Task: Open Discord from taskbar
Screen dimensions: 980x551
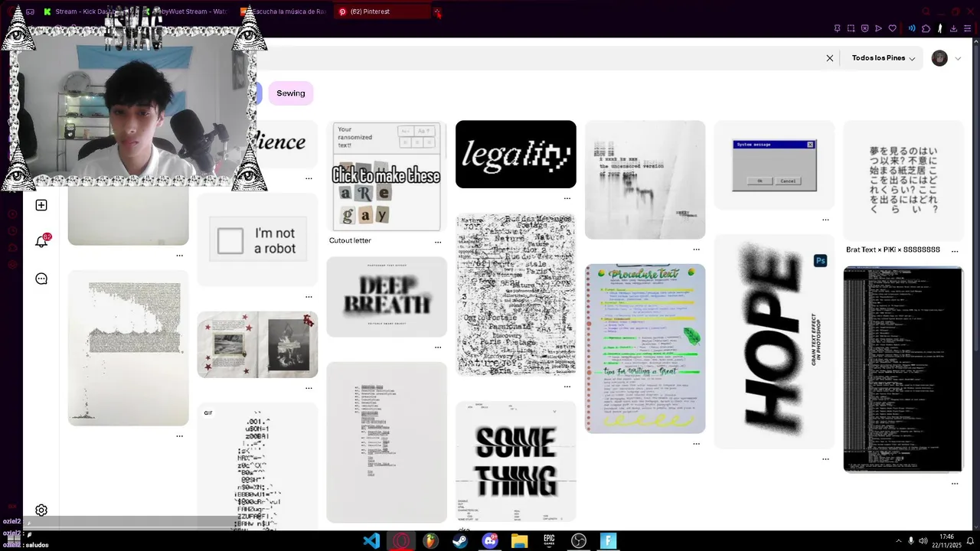Action: point(490,541)
